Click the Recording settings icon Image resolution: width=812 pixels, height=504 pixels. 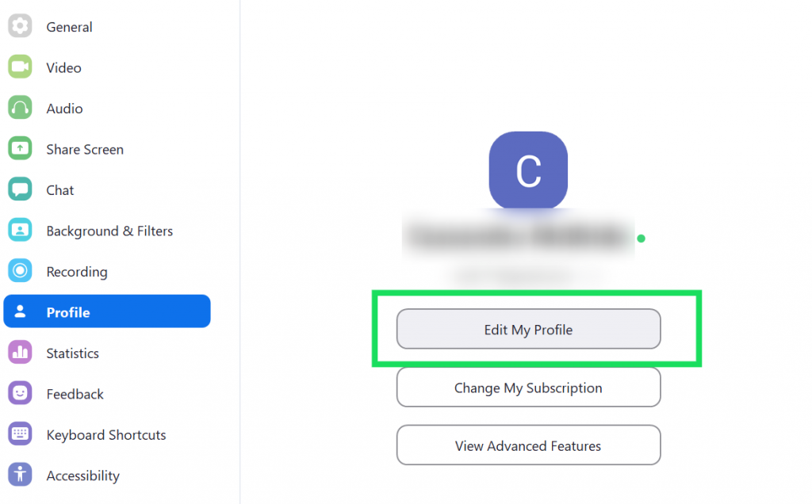coord(19,271)
